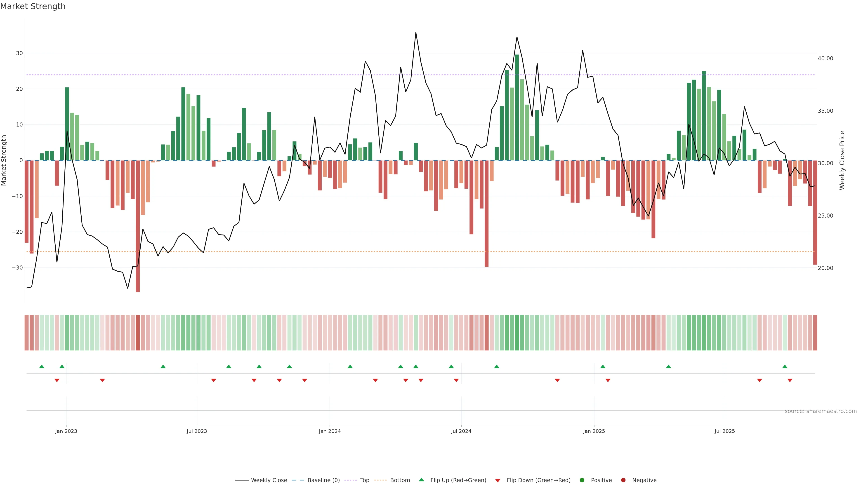Click the last red flip-down marker
The image size is (868, 488).
pyautogui.click(x=790, y=380)
